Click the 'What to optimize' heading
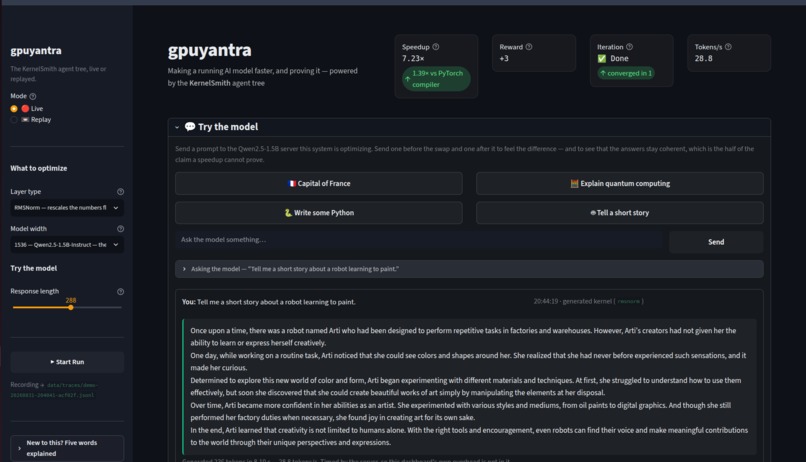The height and width of the screenshot is (462, 806). [x=39, y=169]
